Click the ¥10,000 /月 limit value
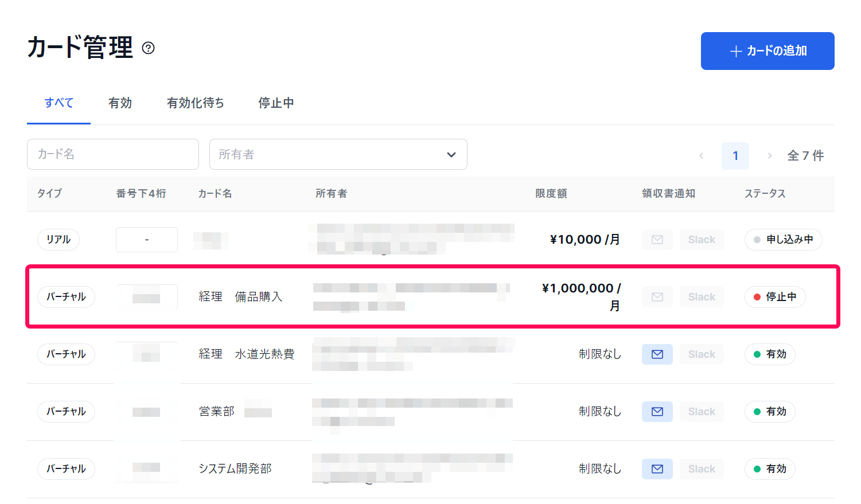 pos(585,240)
